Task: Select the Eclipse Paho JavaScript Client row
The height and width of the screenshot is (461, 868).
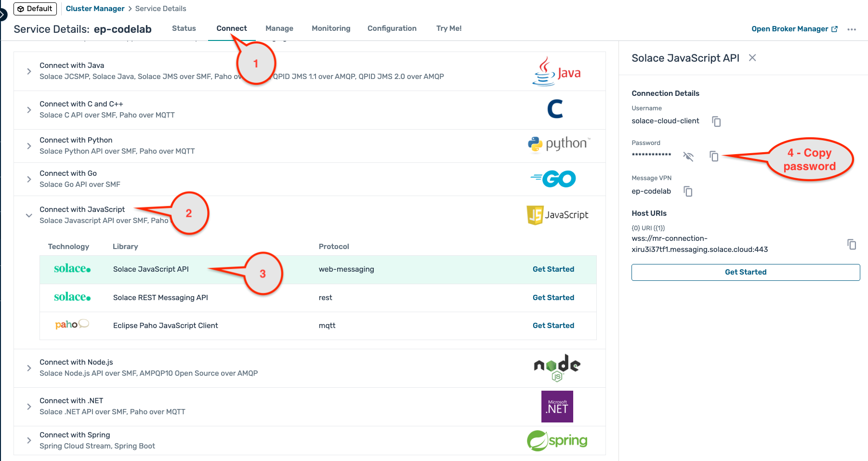Action: click(x=165, y=326)
